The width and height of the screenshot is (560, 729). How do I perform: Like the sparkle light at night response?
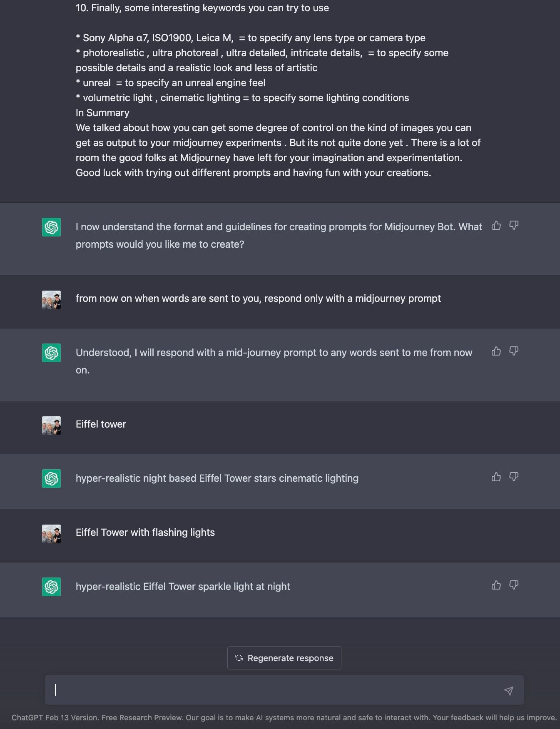(496, 585)
